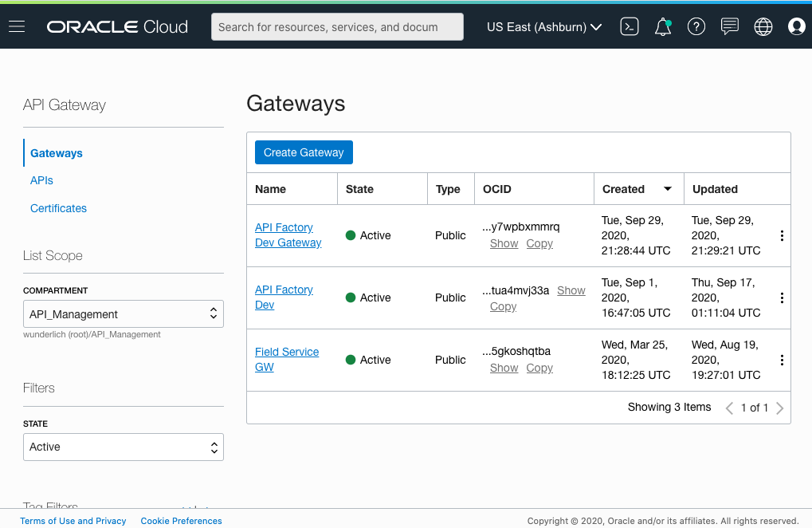
Task: Click the search resources input field
Action: [336, 26]
